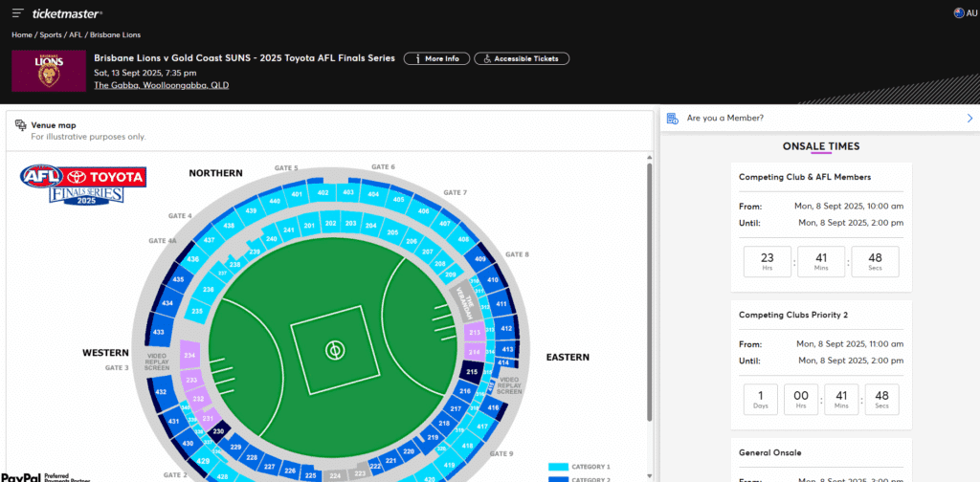Click the Competing Club & AFL Members heading

pos(804,177)
